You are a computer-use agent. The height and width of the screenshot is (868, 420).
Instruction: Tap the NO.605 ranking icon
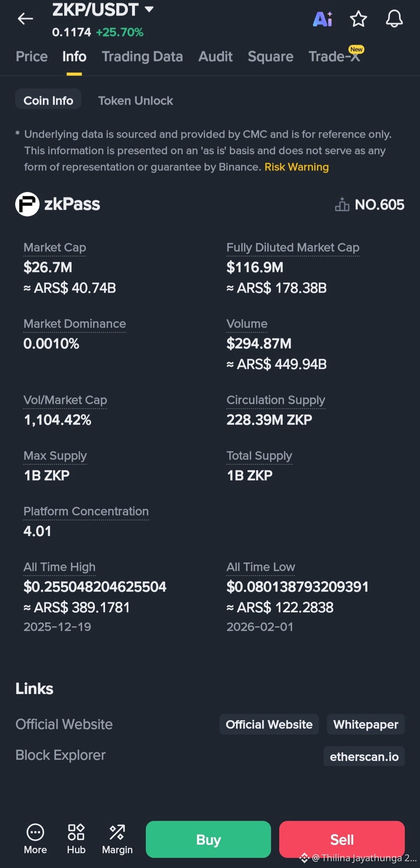[342, 205]
